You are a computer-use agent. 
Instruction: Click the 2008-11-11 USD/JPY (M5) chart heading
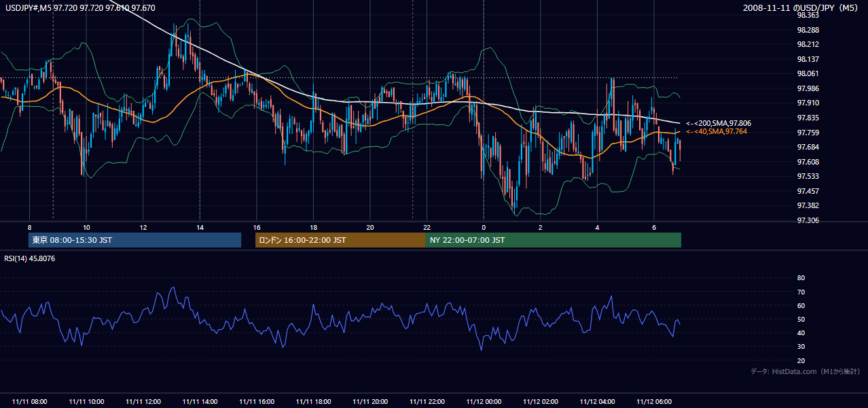click(801, 7)
